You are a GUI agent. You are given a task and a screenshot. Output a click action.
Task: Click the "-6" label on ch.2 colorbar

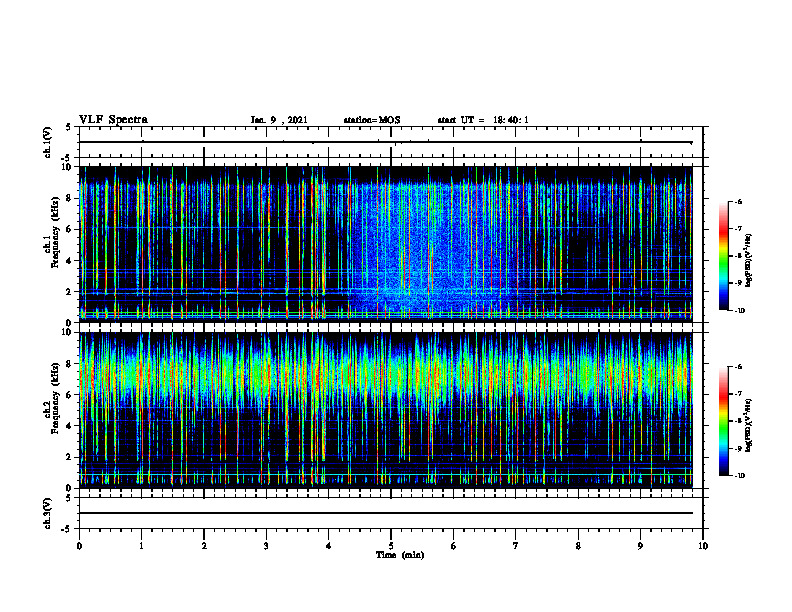738,367
